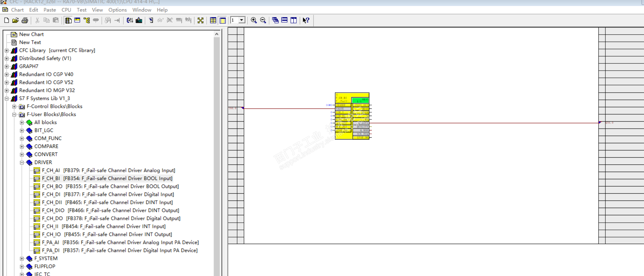Expand the Distributed Safety (V1) node
Viewport: 644px width, 276px height.
(x=7, y=58)
